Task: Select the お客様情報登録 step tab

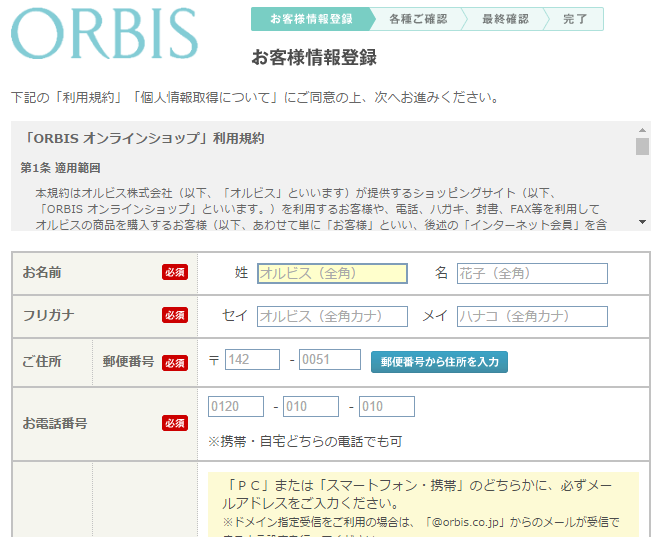Action: 311,19
